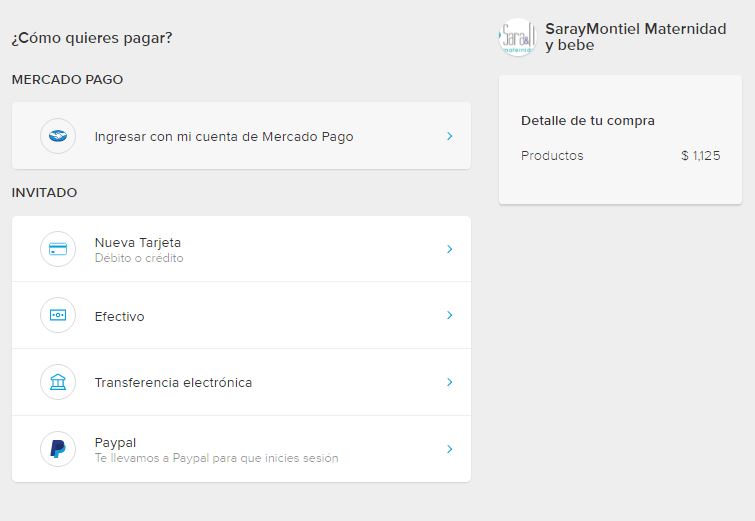Expand the Mercado Pago login chevron
The height and width of the screenshot is (521, 755).
[450, 136]
